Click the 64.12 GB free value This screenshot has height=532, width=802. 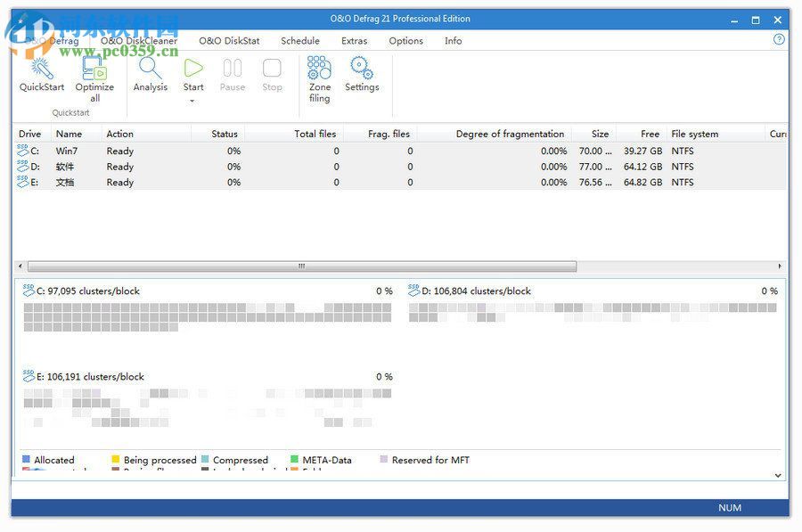pyautogui.click(x=642, y=167)
